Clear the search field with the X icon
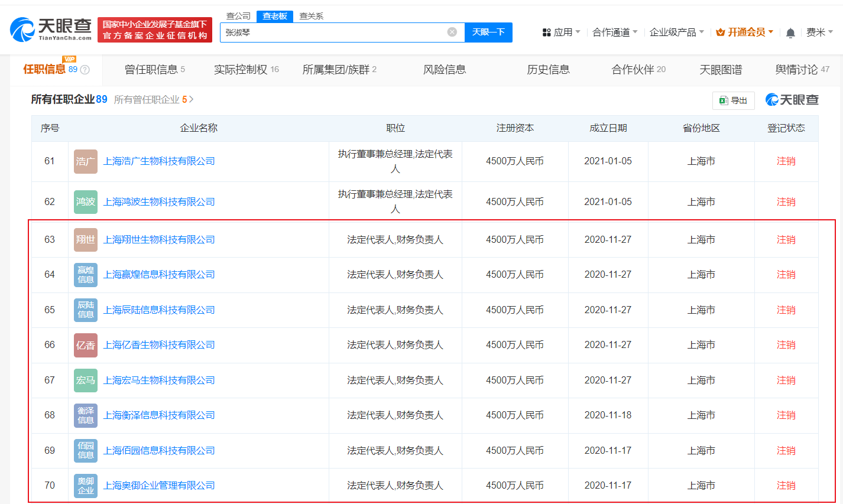843x504 pixels. coord(453,32)
